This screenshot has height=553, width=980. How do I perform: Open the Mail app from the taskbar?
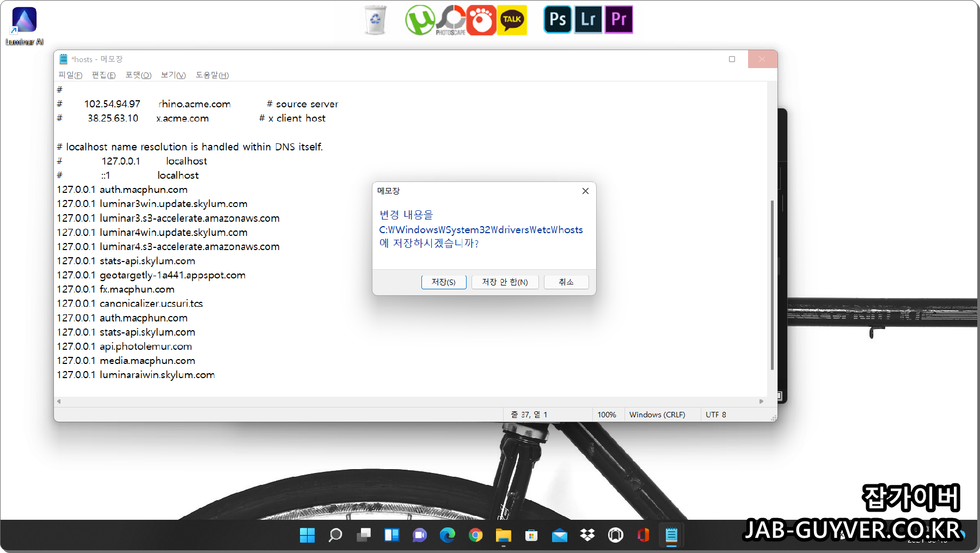click(x=560, y=536)
